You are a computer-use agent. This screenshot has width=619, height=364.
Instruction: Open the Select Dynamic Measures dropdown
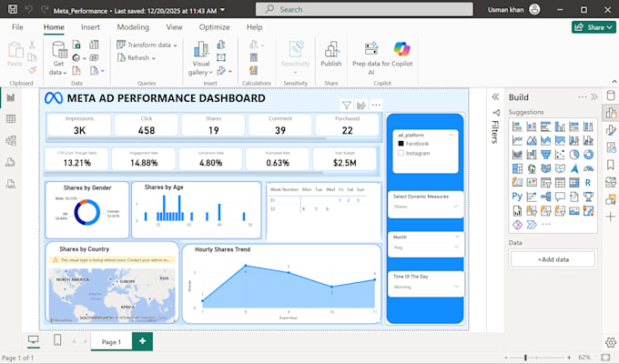pos(426,207)
